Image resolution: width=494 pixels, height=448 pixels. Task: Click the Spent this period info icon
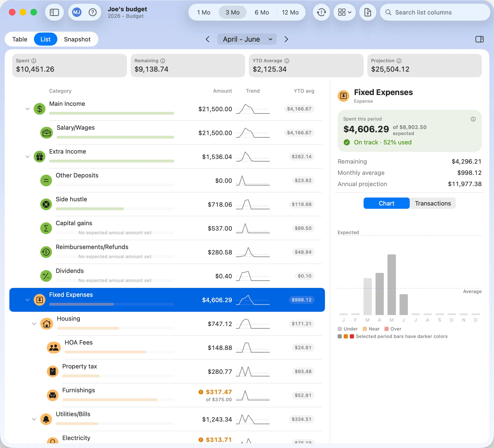pyautogui.click(x=473, y=119)
